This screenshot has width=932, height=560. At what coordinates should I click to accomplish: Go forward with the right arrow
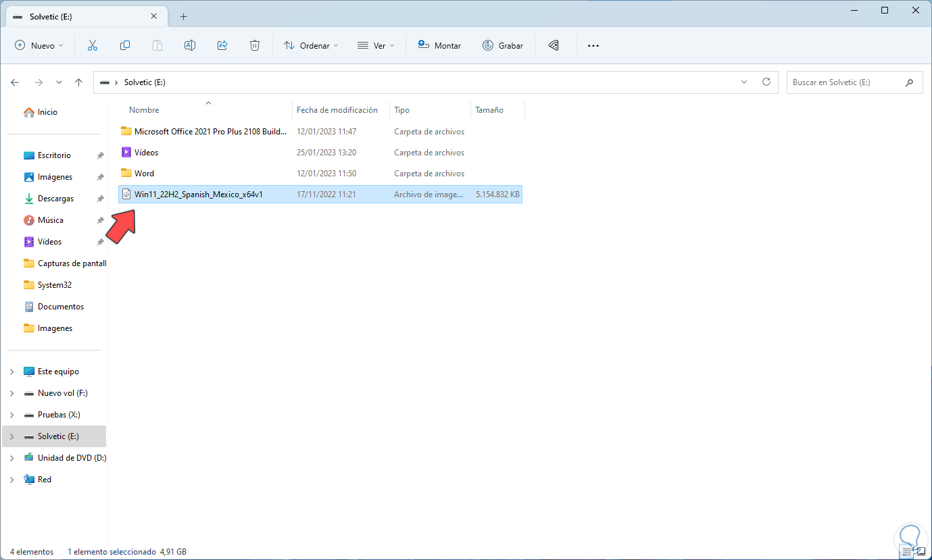point(39,82)
